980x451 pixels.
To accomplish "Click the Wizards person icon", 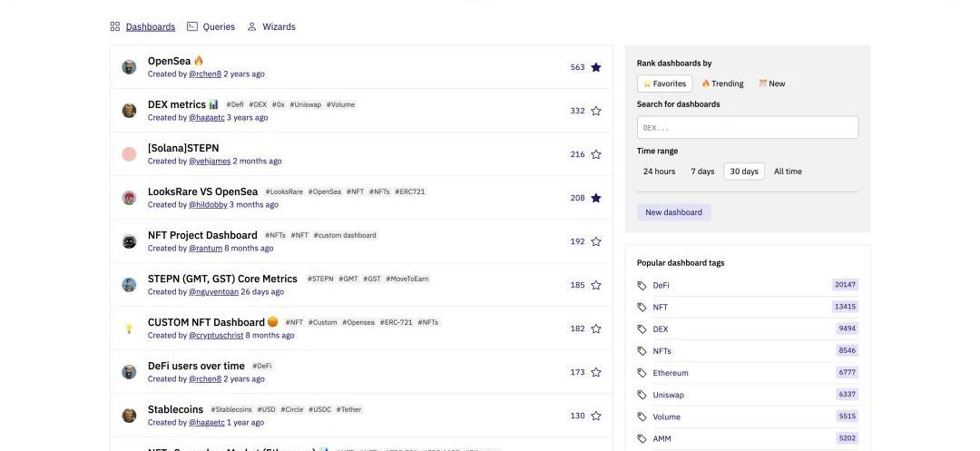I will coord(252,27).
